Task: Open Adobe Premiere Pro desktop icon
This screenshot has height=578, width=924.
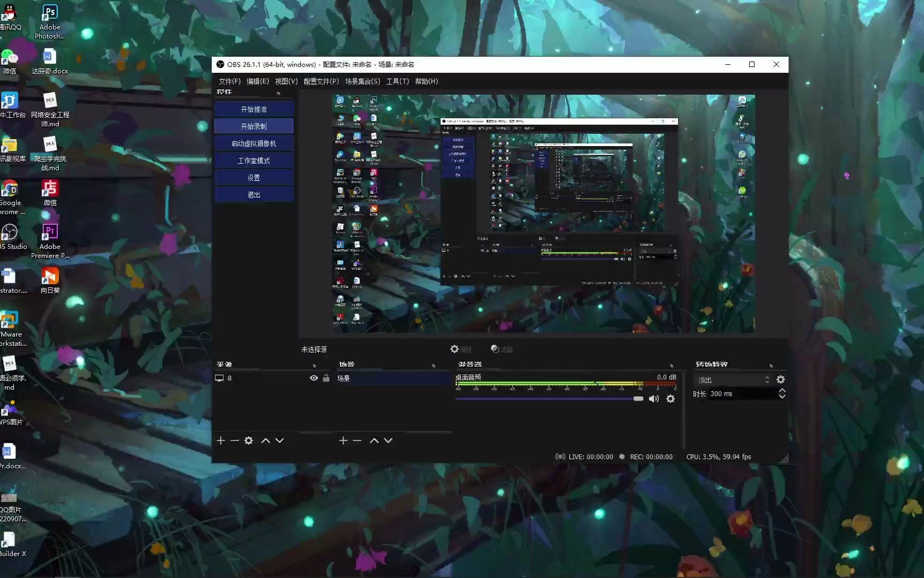Action: [50, 241]
